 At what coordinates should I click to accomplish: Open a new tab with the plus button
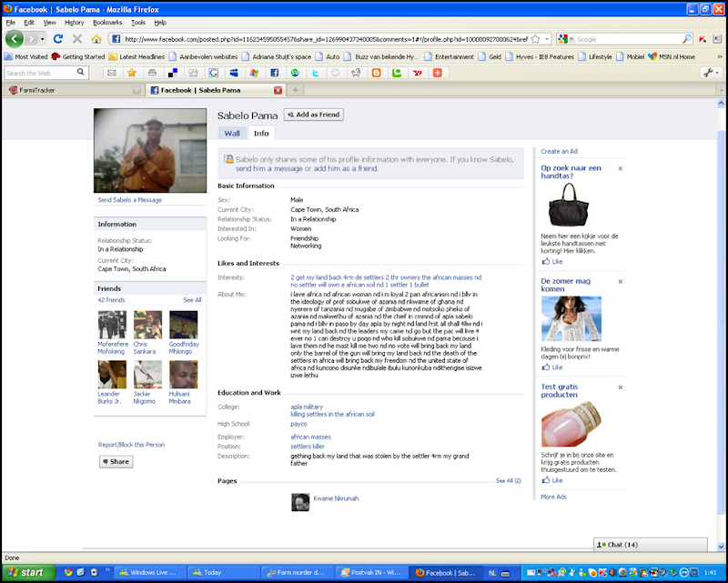click(295, 90)
